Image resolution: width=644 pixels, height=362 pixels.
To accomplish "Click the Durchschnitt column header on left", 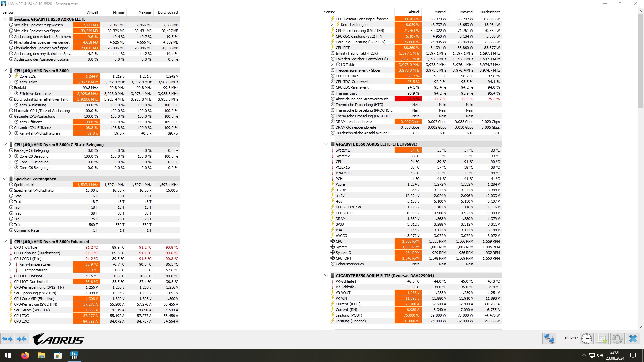I will pyautogui.click(x=168, y=12).
